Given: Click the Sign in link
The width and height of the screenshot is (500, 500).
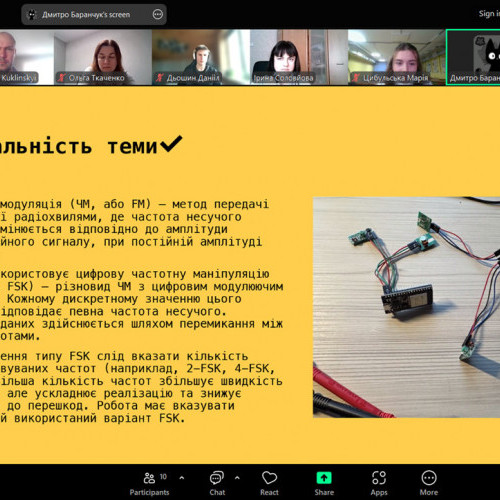Looking at the screenshot, I should (x=489, y=14).
